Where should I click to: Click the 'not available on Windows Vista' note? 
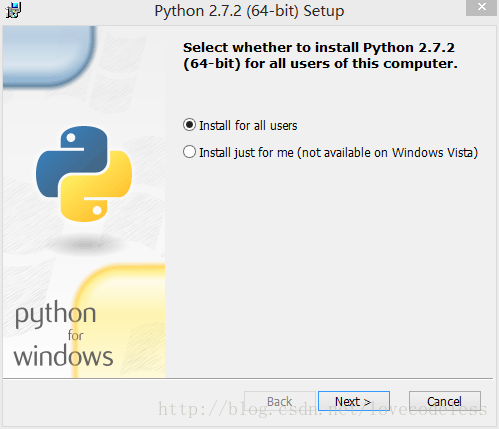[387, 153]
